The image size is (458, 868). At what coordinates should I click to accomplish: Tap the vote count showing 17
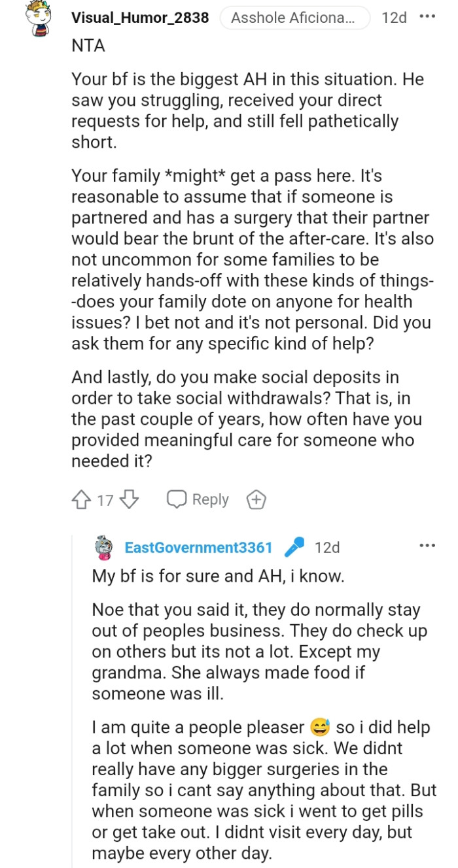tap(105, 499)
